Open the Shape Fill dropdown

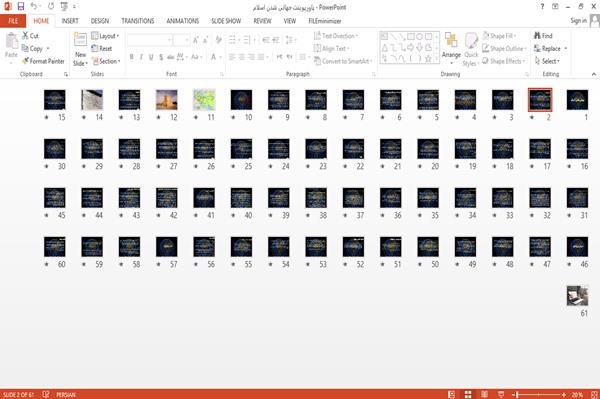[499, 36]
